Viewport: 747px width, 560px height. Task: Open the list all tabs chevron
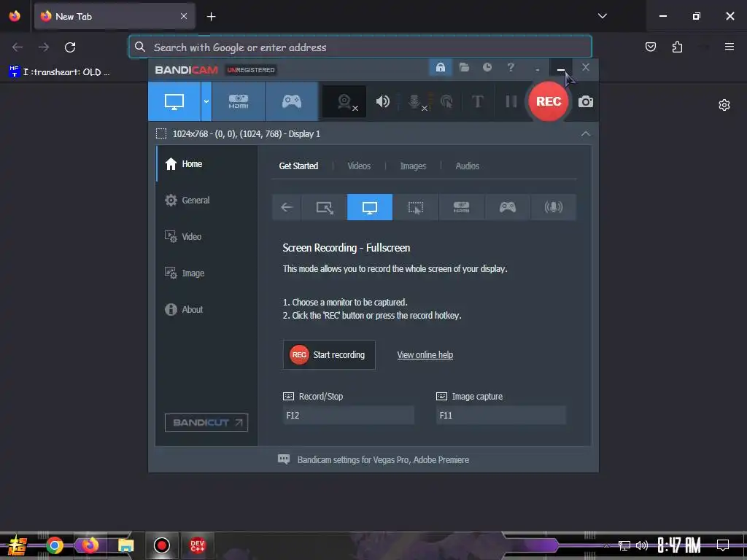coord(602,16)
